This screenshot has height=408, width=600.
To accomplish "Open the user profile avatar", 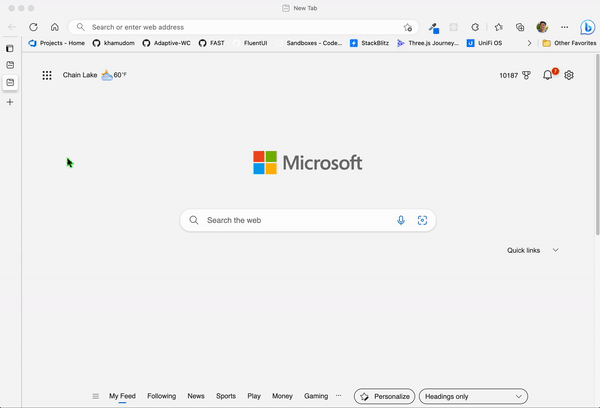I will (x=542, y=27).
